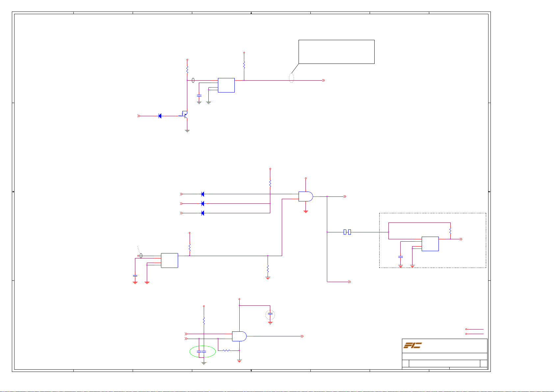This screenshot has width=554, height=392.
Task: Select the upper AND gate symbol
Action: [x=306, y=196]
